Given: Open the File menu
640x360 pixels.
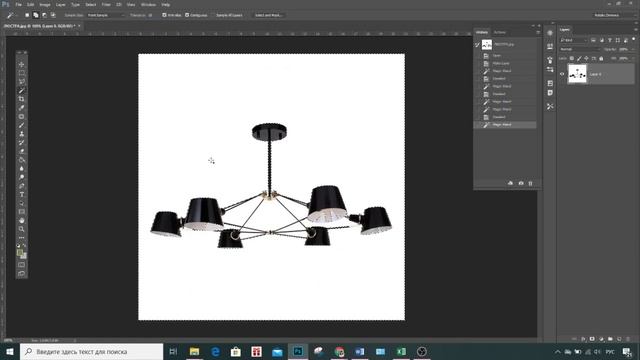Looking at the screenshot, I should coord(18,4).
